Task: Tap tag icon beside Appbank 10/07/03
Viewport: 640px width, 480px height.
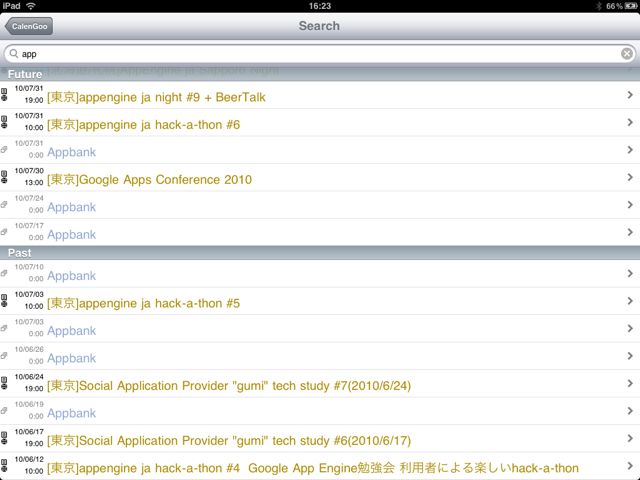Action: 4,328
